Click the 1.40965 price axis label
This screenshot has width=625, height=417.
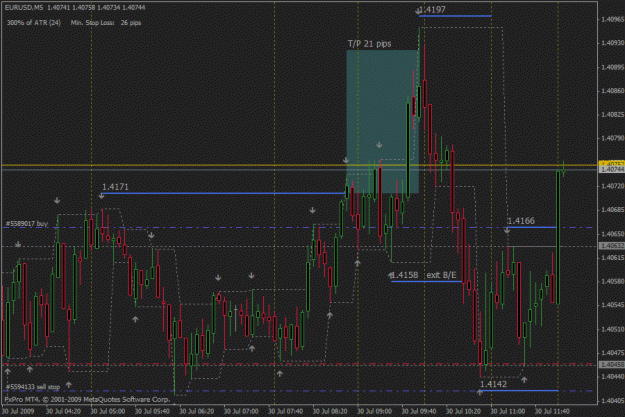(x=613, y=19)
